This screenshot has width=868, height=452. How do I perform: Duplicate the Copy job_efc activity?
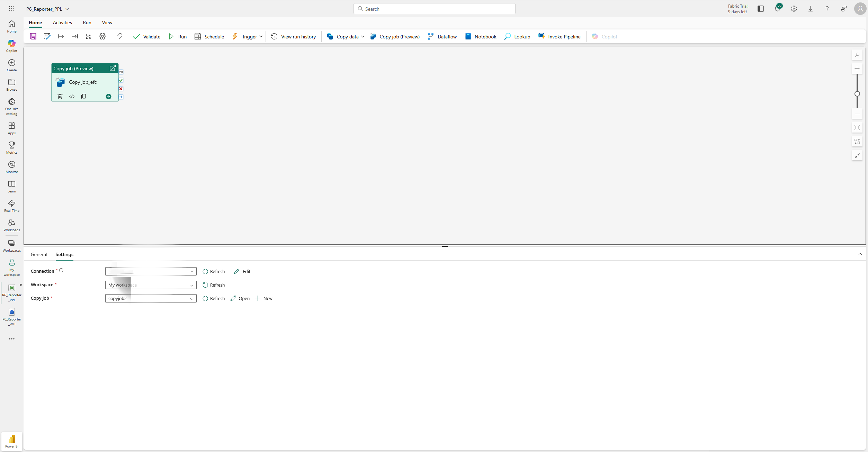(x=83, y=97)
